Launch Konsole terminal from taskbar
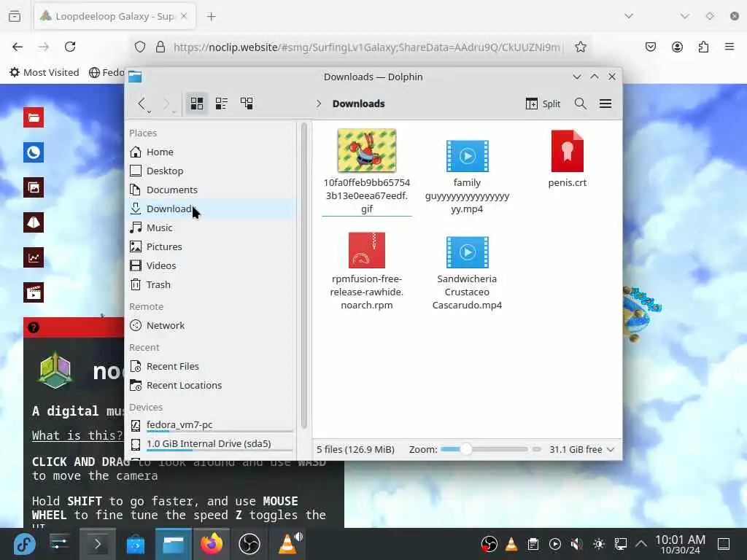The width and height of the screenshot is (747, 560). (98, 544)
